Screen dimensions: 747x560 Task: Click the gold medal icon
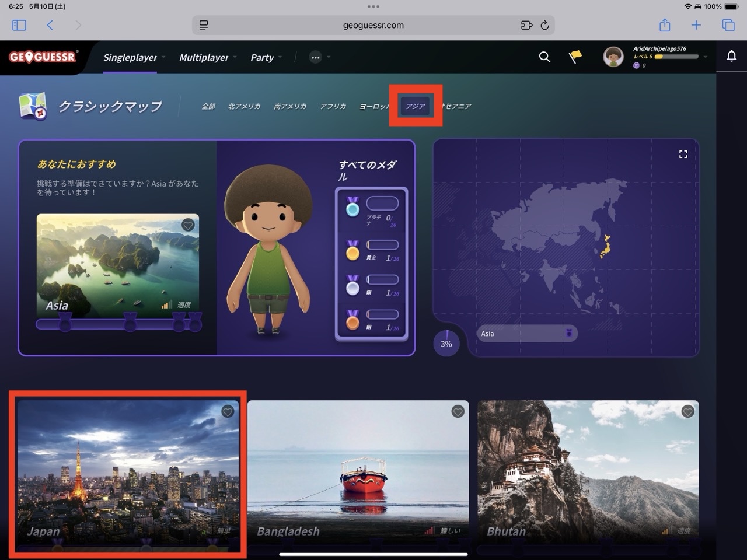[352, 251]
